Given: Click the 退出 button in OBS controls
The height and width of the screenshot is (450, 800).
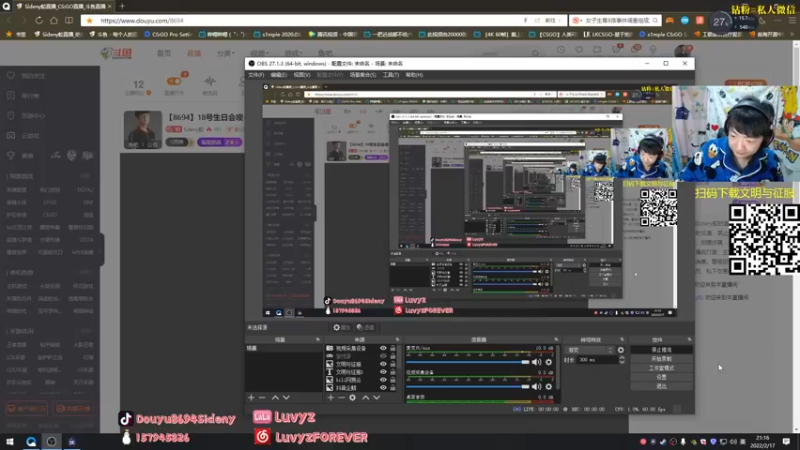Looking at the screenshot, I should click(x=661, y=386).
